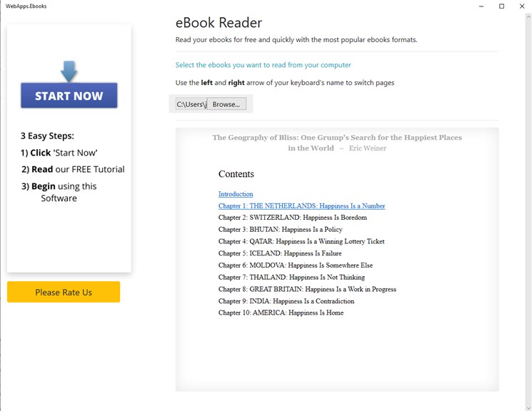Select Chapter 2: SWITZERLAND entry
Viewport: 532px width, 411px height.
pos(292,218)
